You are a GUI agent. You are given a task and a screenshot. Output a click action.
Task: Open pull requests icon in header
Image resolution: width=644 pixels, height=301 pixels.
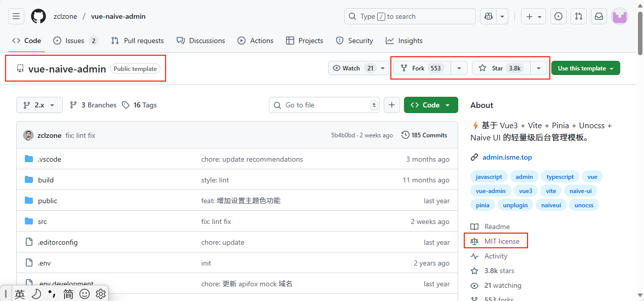[579, 16]
